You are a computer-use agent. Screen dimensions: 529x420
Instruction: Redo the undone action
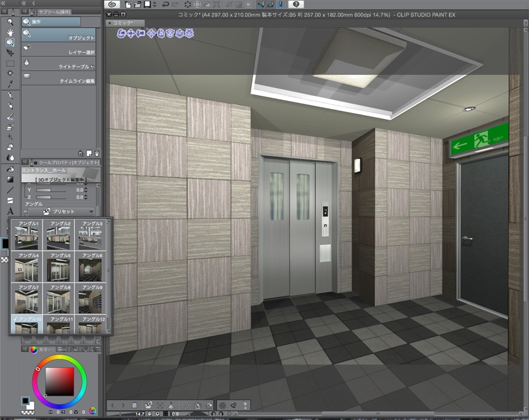click(x=175, y=5)
